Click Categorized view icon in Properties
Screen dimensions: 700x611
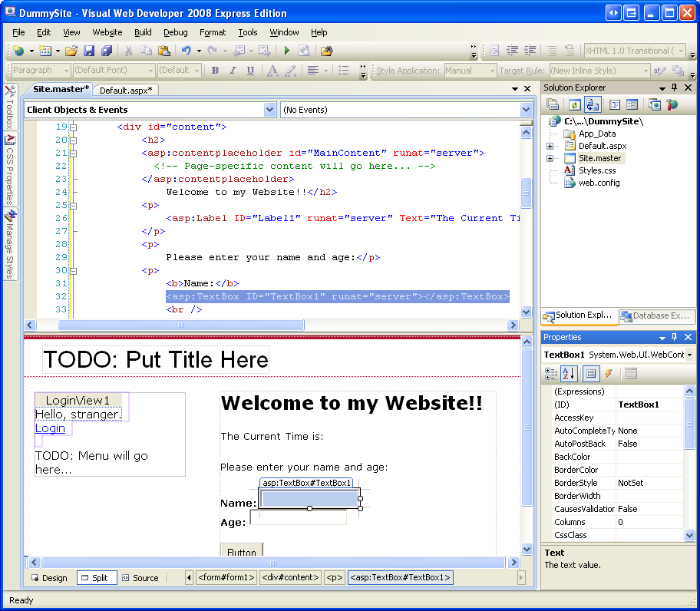[551, 374]
